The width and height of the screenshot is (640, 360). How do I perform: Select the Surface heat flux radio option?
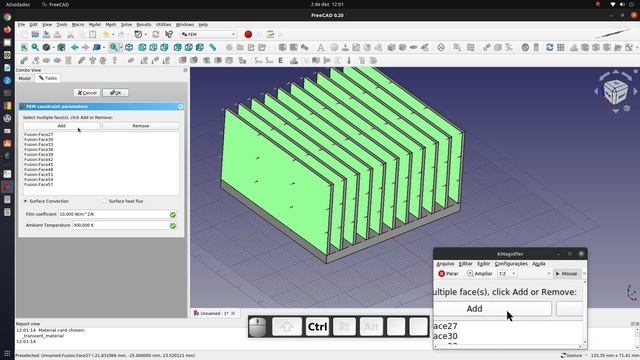[x=122, y=201]
